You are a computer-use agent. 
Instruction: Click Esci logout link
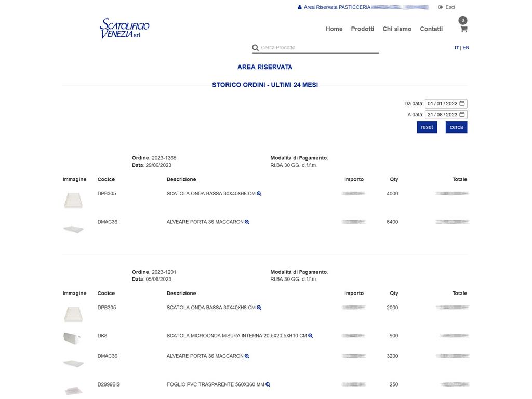point(450,7)
